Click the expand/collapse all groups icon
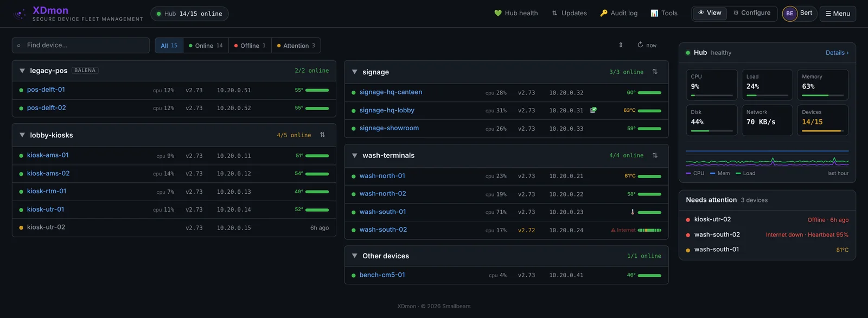This screenshot has height=318, width=868. tap(621, 45)
